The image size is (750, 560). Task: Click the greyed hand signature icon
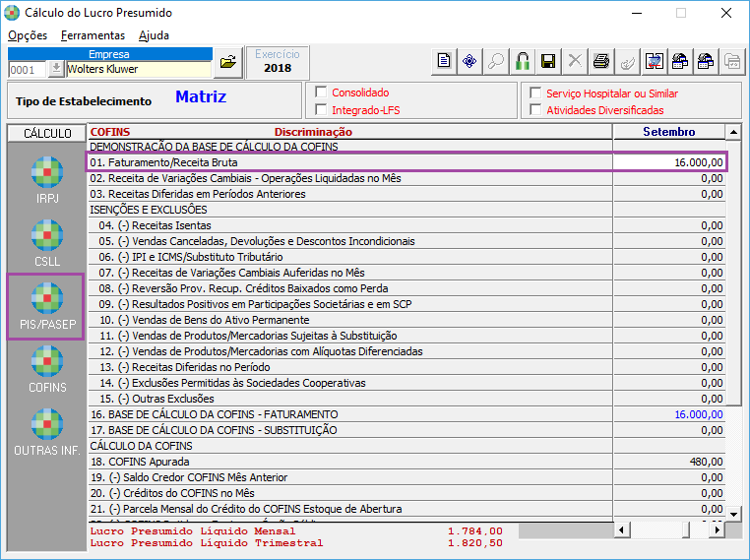628,62
